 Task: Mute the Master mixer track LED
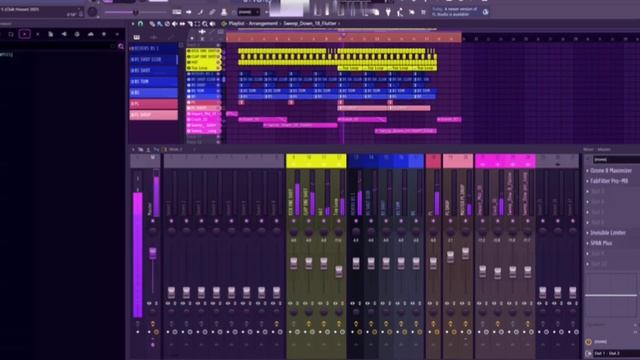(x=153, y=221)
